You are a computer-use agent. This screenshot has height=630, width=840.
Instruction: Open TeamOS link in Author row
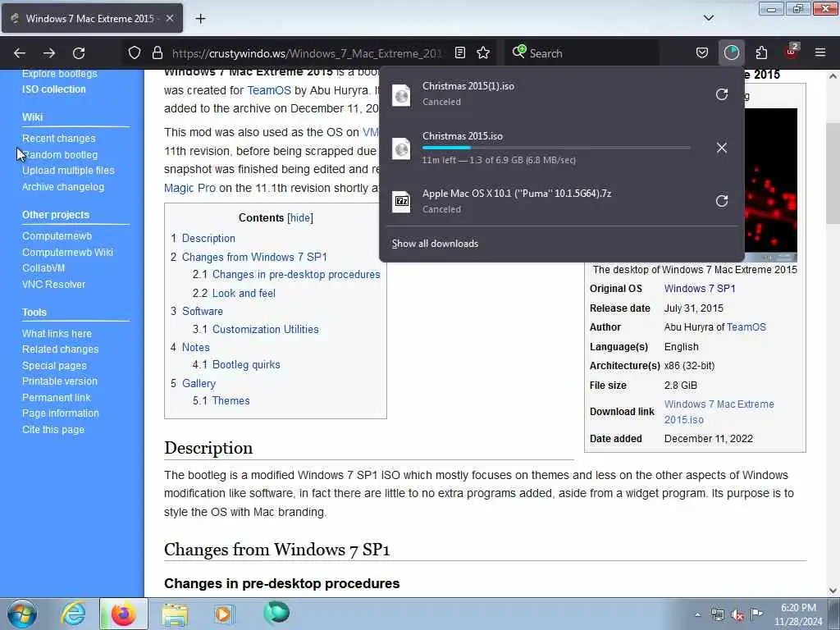point(746,327)
